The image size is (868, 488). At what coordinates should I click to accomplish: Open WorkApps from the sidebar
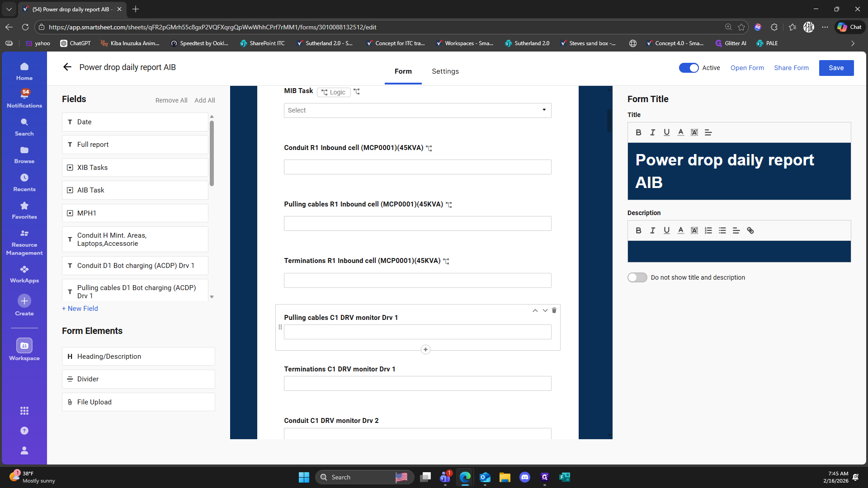tap(24, 273)
